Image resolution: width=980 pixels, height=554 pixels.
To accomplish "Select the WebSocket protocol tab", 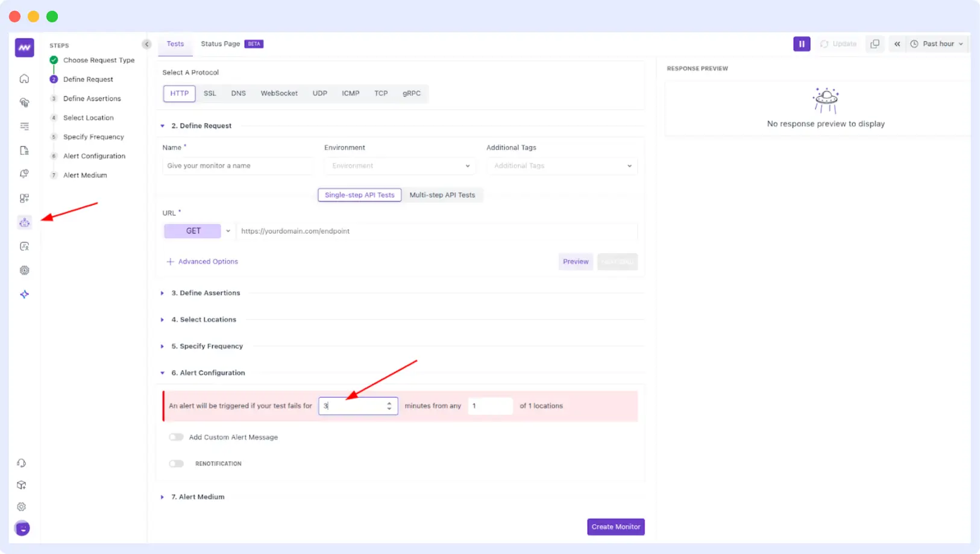I will click(x=279, y=93).
